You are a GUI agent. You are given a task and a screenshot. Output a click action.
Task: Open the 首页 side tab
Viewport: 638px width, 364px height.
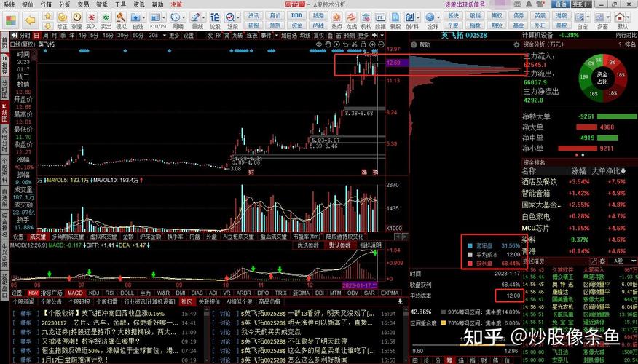pos(4,42)
